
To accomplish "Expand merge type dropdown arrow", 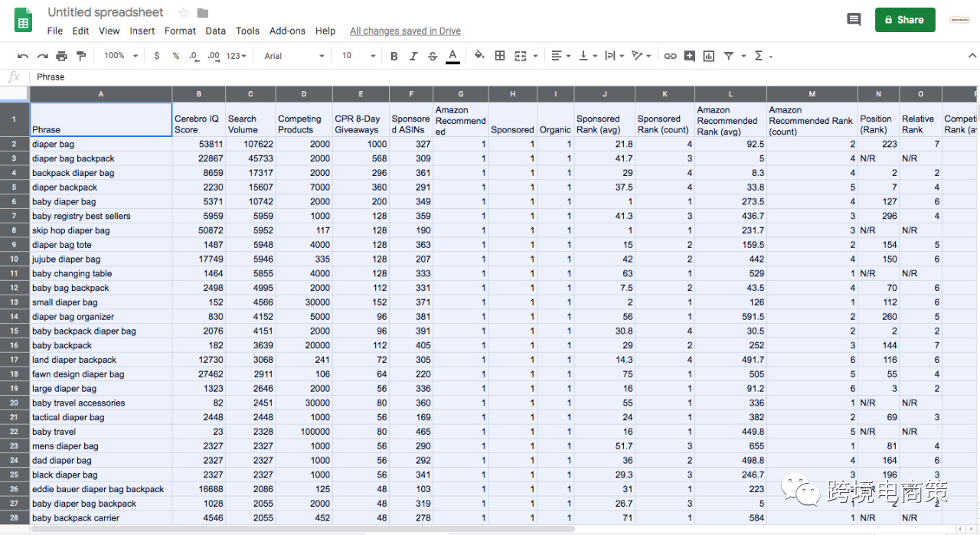I will [x=535, y=56].
